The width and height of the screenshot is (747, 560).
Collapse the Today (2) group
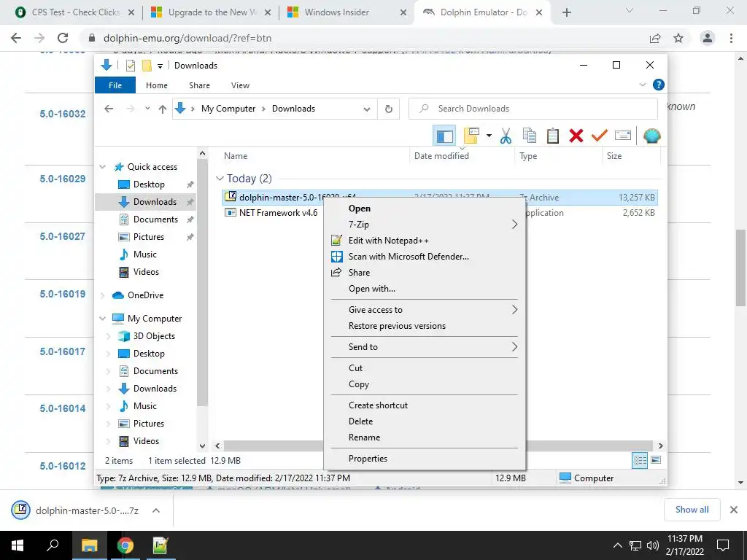tap(220, 179)
